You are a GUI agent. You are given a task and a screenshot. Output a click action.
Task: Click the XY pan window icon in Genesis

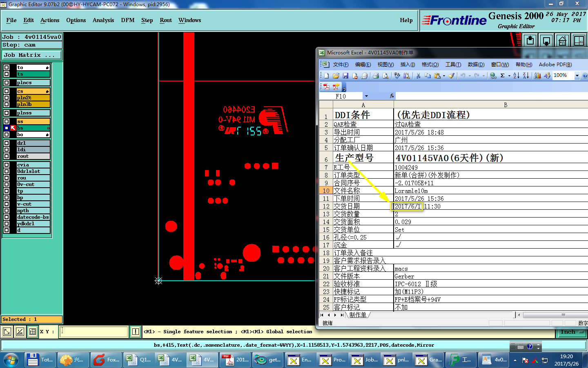(579, 40)
